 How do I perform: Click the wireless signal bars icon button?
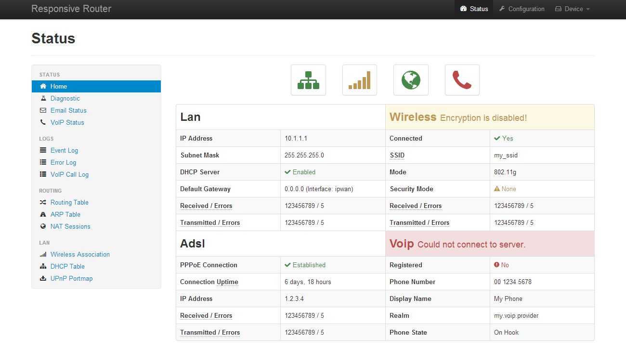[x=359, y=80]
